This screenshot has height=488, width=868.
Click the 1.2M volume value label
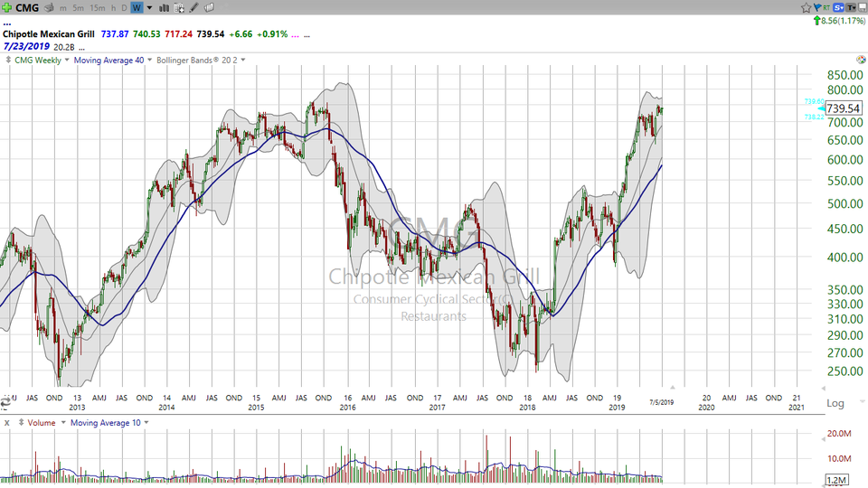pyautogui.click(x=835, y=480)
